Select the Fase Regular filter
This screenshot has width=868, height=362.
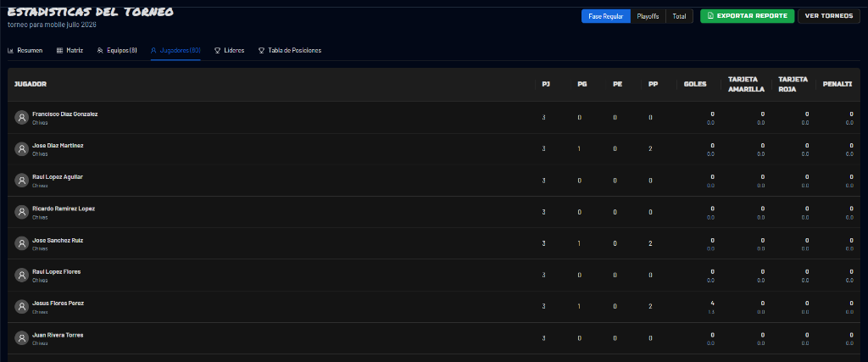[605, 16]
